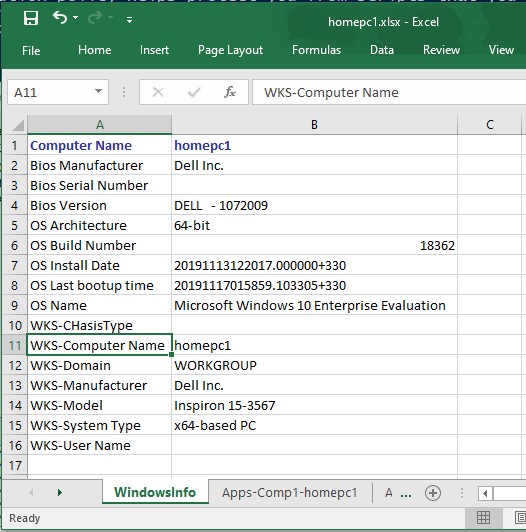Screen dimensions: 526x532
Task: Select row 17 header
Action: point(14,466)
